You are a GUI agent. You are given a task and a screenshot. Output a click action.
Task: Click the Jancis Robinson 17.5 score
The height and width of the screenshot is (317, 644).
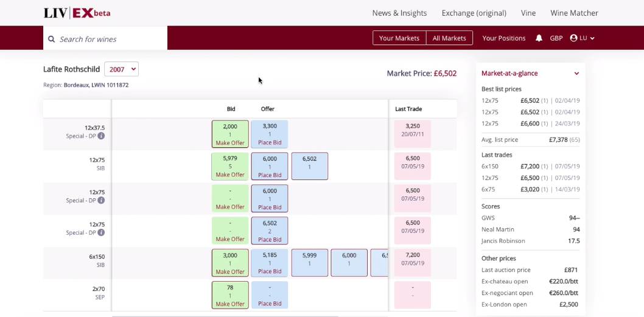pos(574,241)
